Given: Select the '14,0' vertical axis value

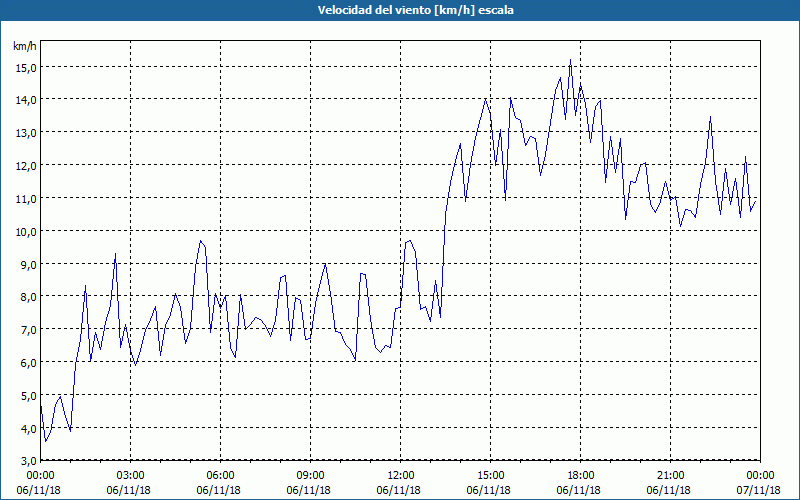Looking at the screenshot, I should [x=26, y=100].
